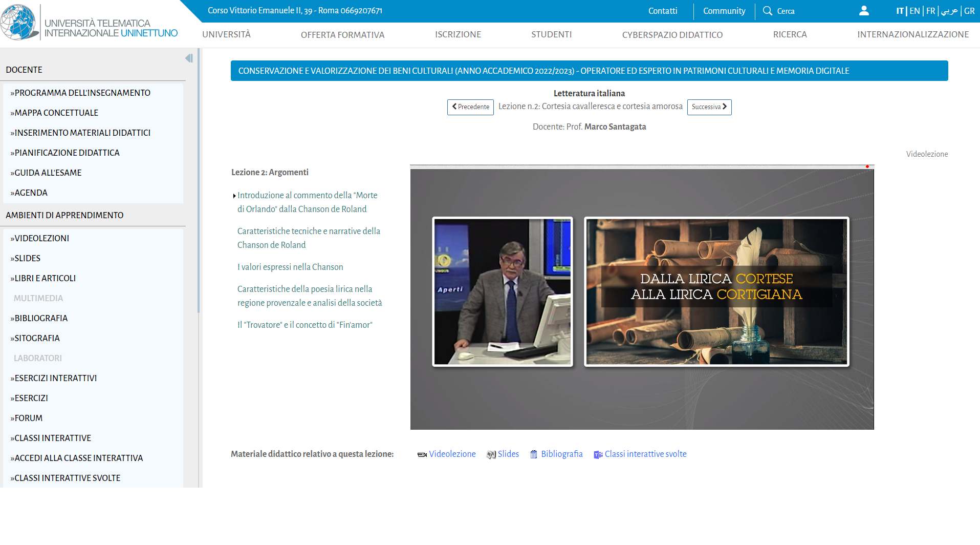The width and height of the screenshot is (980, 545).
Task: Go to the Precedente lesson
Action: coord(470,107)
